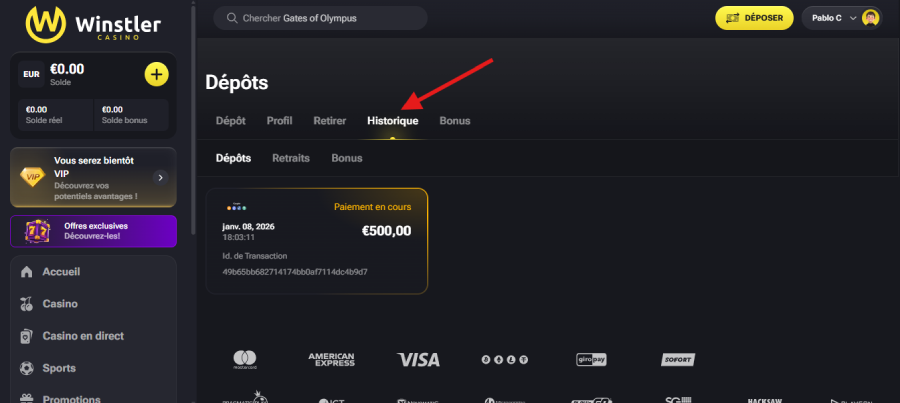Click the Accueil home icon
Screen dimensions: 900x403
[26, 272]
